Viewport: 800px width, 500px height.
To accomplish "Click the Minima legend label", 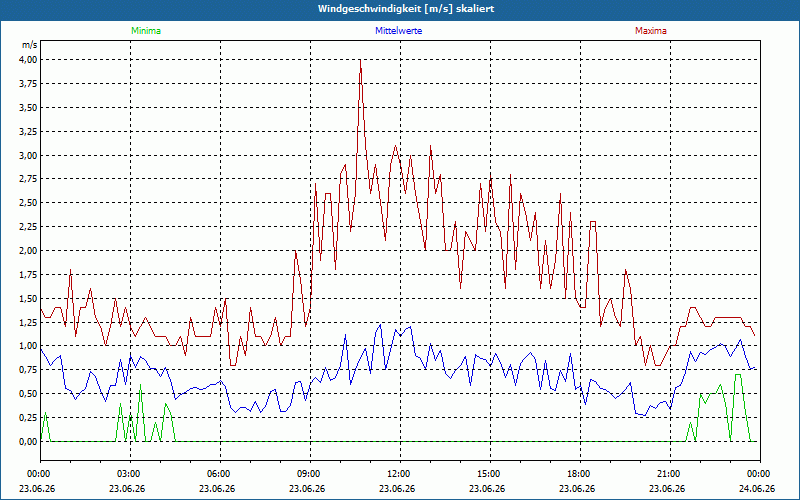I will (146, 31).
